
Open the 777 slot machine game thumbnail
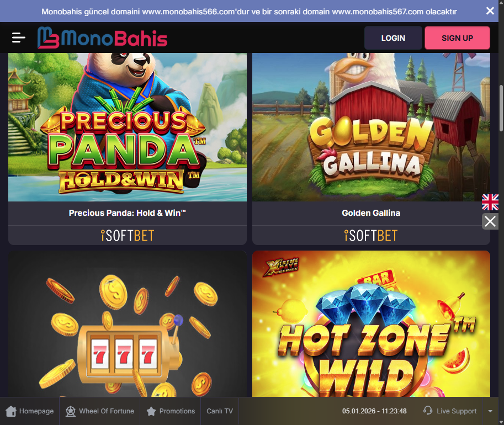128,324
